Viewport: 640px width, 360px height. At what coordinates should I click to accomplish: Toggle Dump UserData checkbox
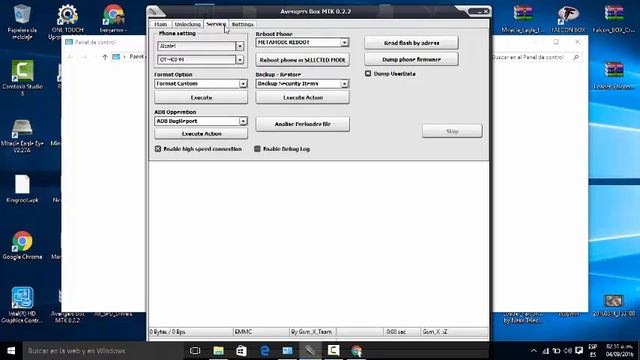click(368, 73)
